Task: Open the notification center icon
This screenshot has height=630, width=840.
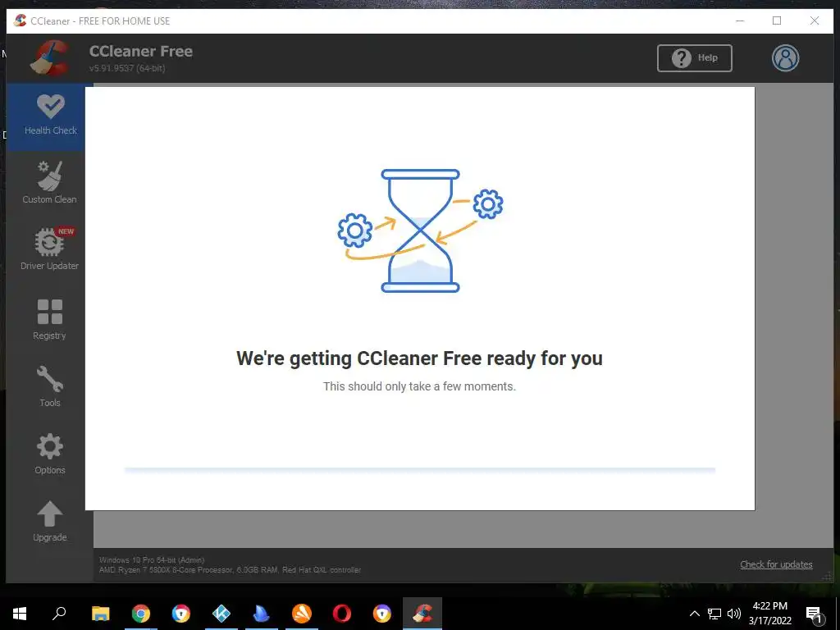Action: click(x=815, y=614)
